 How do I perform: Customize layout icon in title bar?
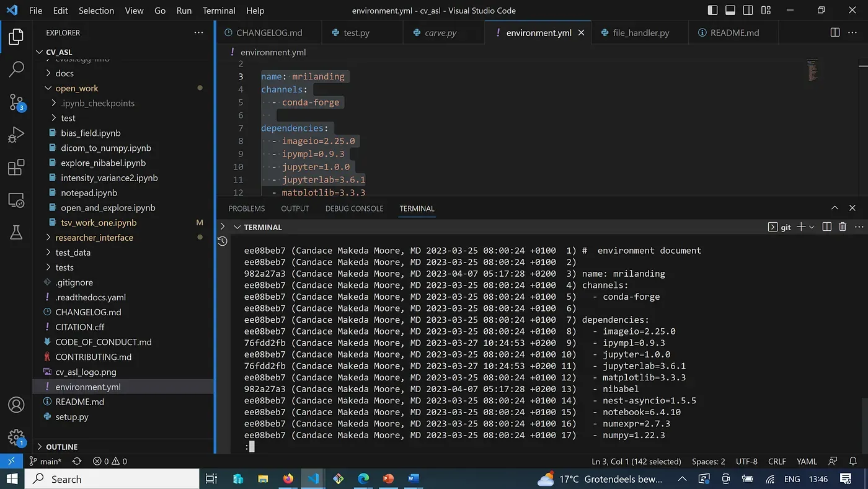pos(766,10)
